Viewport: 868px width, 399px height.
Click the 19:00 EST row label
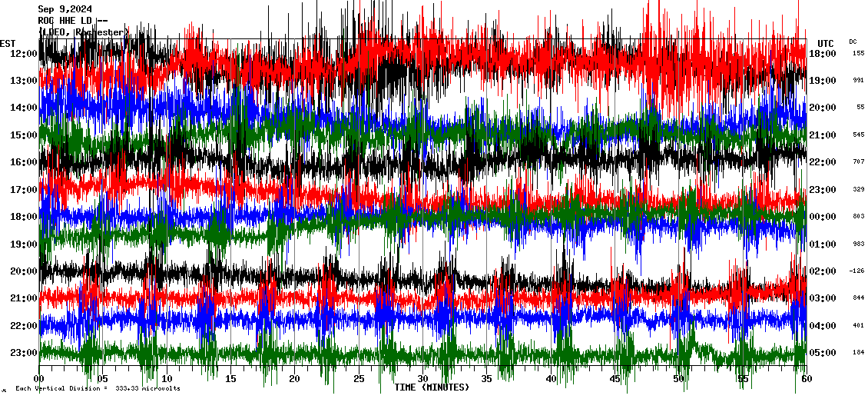click(24, 244)
